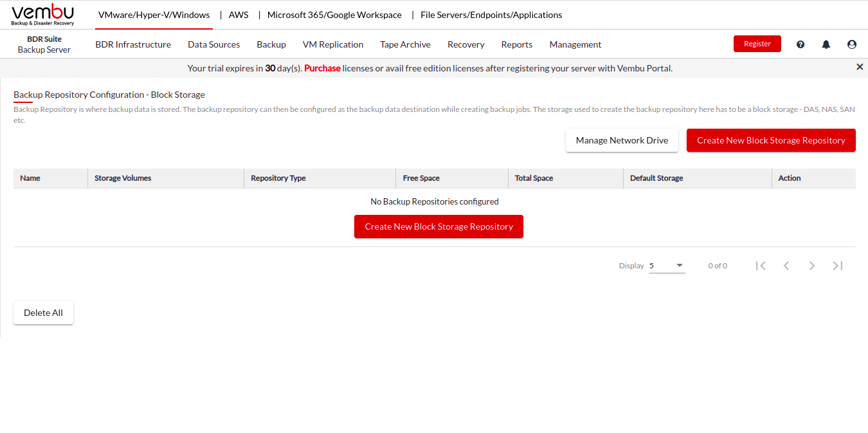Open the Reports menu
Image resolution: width=868 pixels, height=433 pixels.
click(517, 44)
